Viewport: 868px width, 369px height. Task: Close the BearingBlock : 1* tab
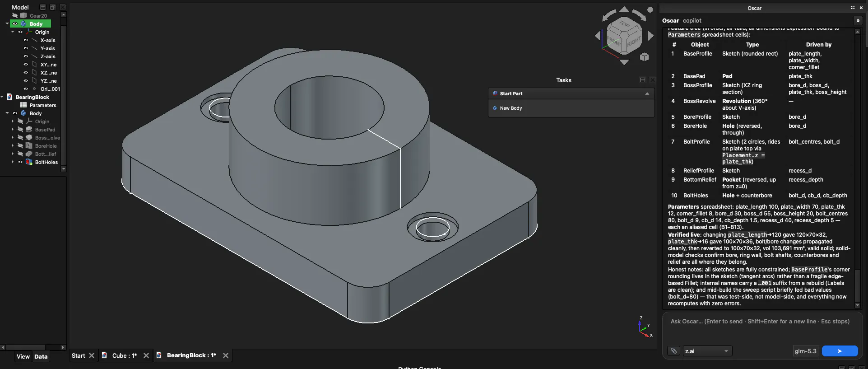(226, 355)
